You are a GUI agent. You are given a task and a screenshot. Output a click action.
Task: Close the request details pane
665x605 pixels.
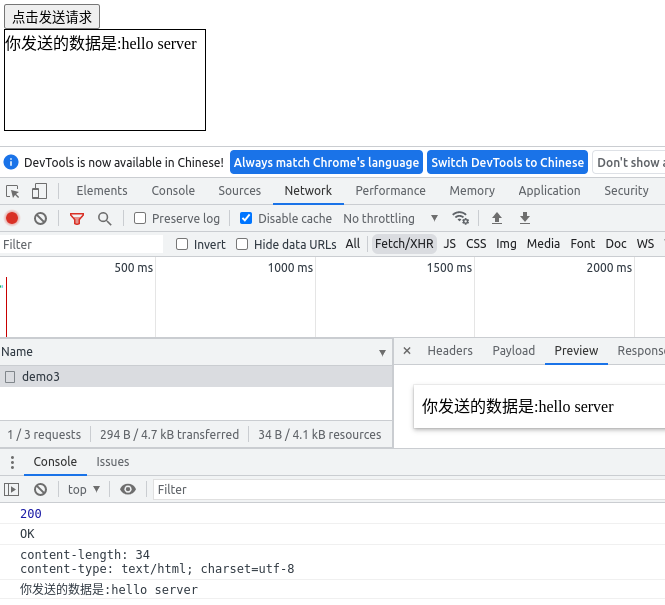(407, 351)
